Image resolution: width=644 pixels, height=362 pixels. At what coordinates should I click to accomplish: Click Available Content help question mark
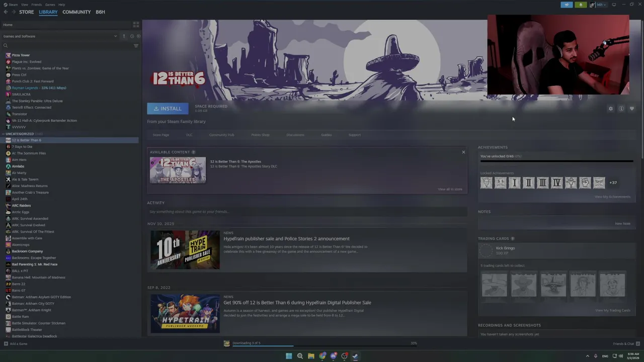coord(193,152)
